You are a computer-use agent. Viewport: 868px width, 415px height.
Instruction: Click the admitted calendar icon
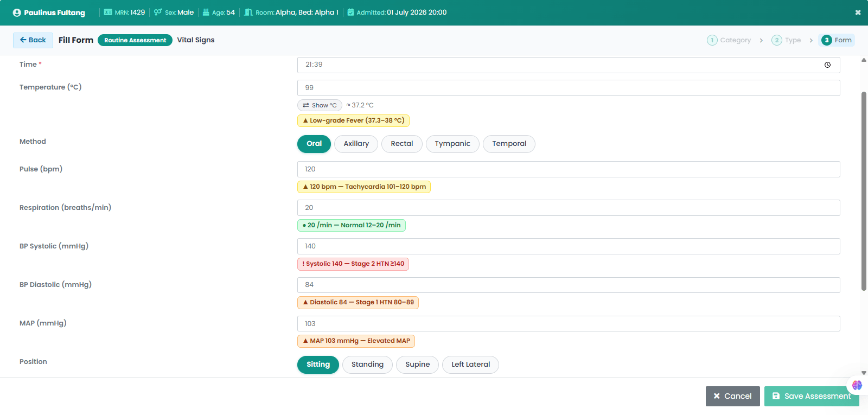click(350, 12)
